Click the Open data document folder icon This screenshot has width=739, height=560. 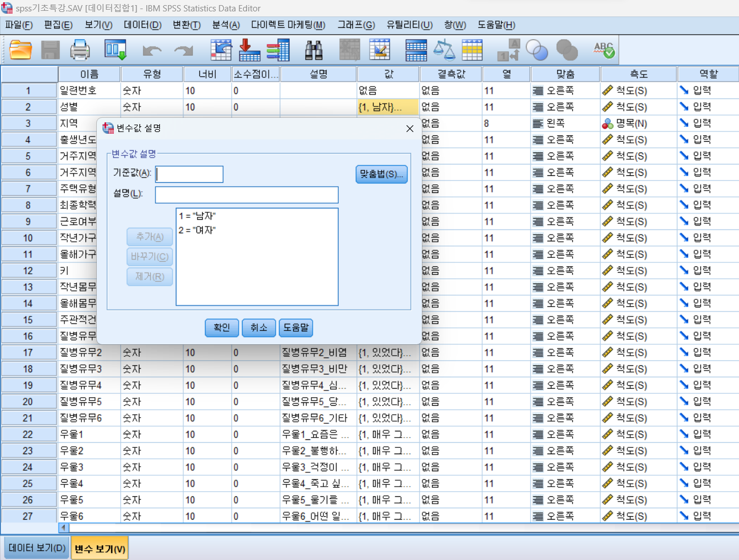click(x=20, y=50)
